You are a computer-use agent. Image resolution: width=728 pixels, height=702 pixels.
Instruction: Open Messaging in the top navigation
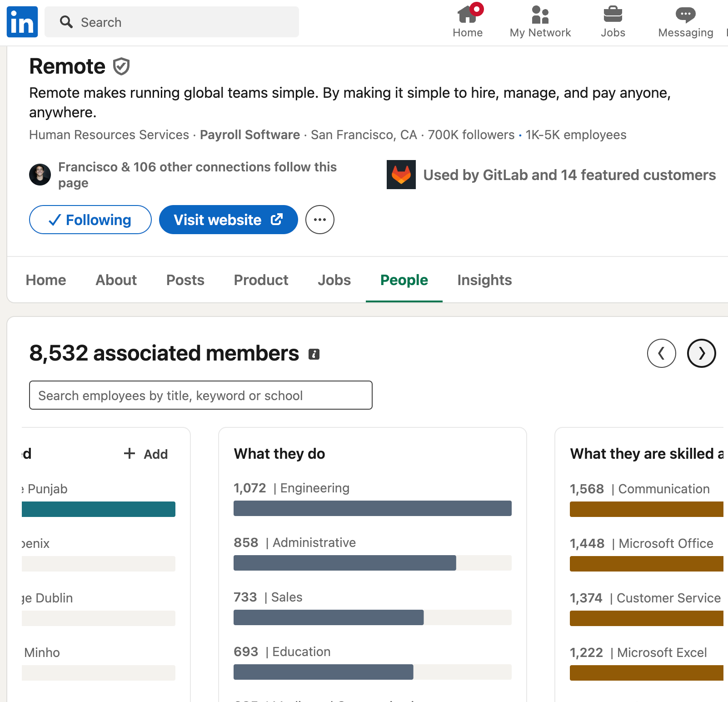[x=686, y=22]
